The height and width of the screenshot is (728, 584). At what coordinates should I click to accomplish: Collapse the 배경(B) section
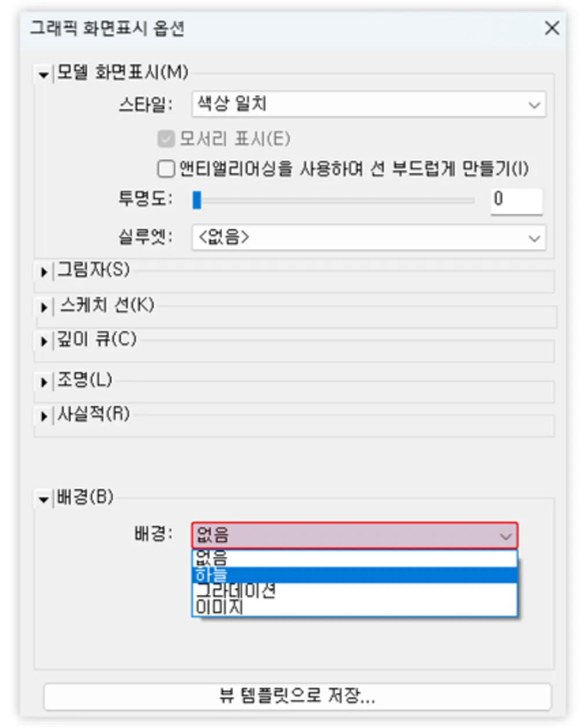click(x=43, y=499)
